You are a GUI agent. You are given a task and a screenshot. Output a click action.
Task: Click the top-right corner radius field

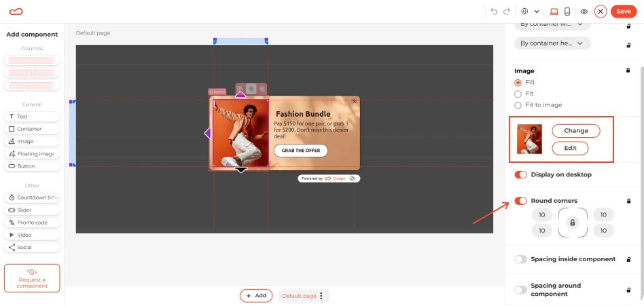pyautogui.click(x=603, y=214)
